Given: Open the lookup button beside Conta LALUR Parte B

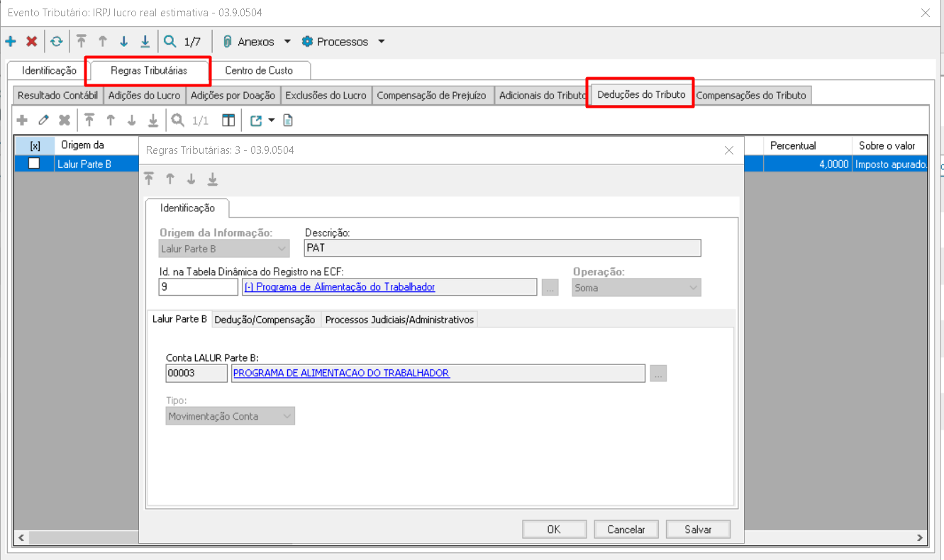Looking at the screenshot, I should tap(657, 374).
